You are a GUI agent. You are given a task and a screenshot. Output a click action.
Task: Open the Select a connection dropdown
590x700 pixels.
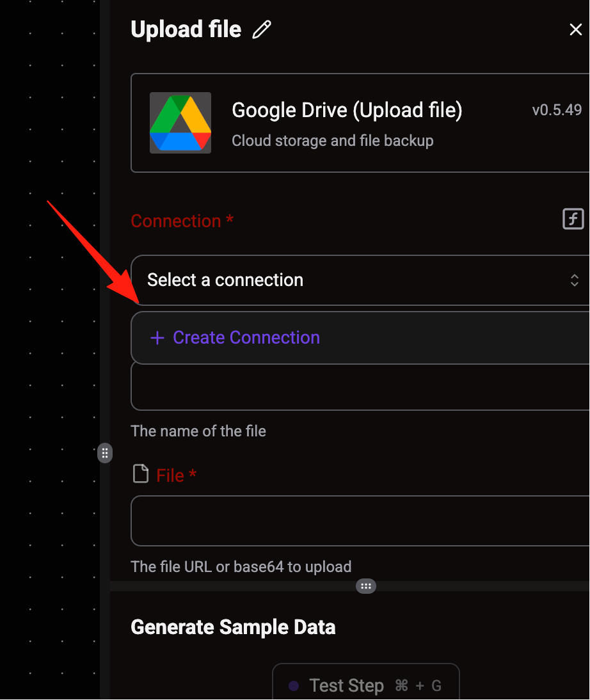(360, 280)
